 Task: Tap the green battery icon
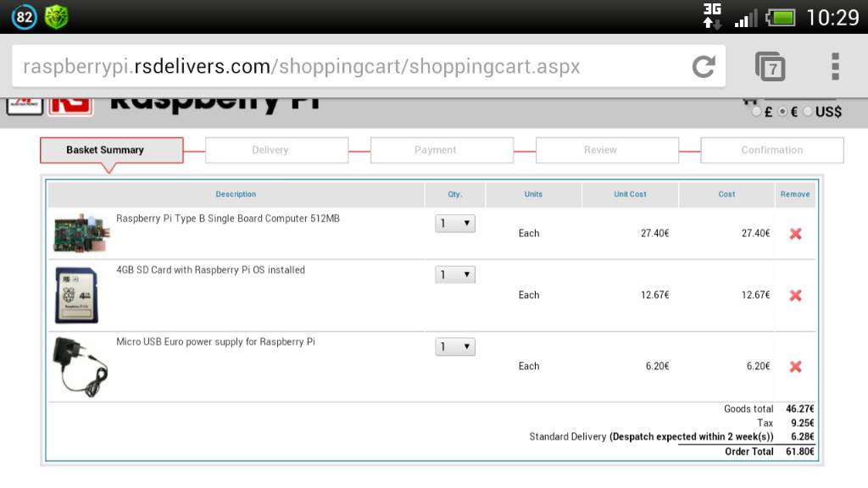(x=781, y=18)
